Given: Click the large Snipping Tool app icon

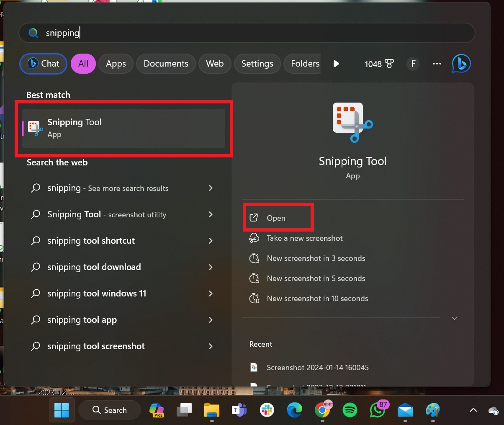Looking at the screenshot, I should (352, 122).
